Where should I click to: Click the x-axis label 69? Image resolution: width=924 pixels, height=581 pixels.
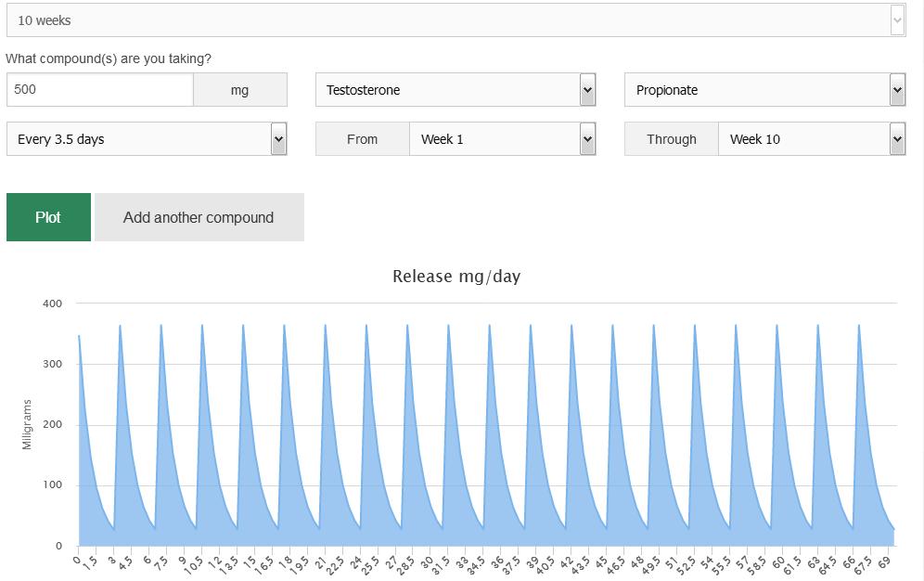(x=883, y=562)
